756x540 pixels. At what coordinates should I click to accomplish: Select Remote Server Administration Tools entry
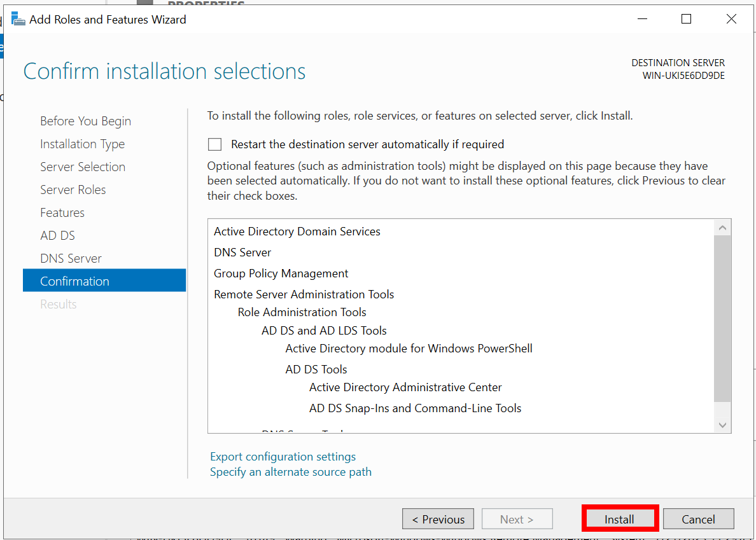tap(304, 294)
